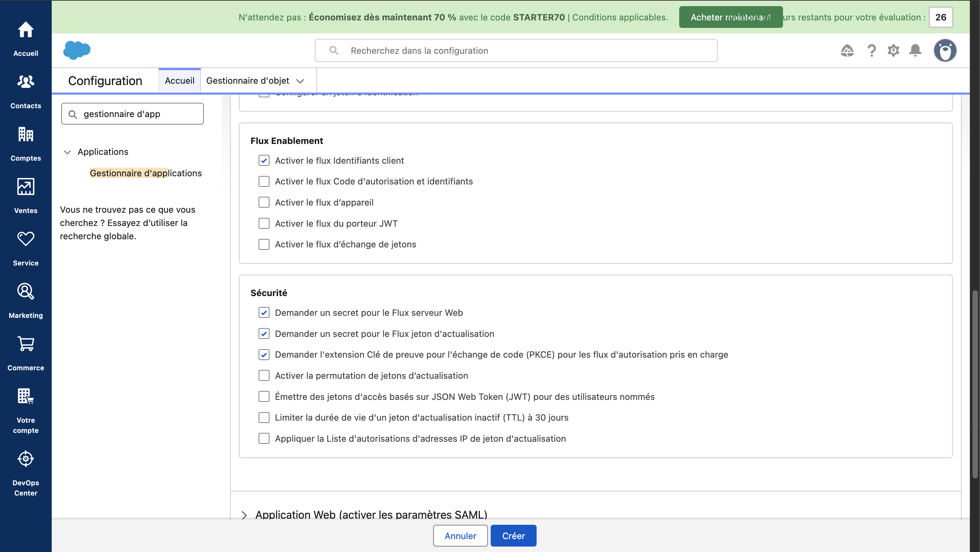Open Service heart icon in sidebar
Image resolution: width=980 pixels, height=552 pixels.
[26, 239]
